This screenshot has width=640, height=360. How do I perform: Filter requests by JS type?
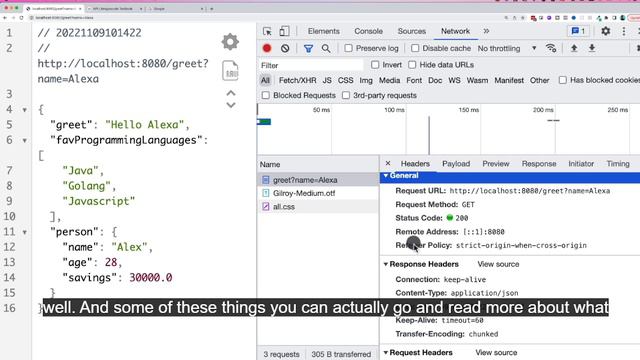pos(327,80)
